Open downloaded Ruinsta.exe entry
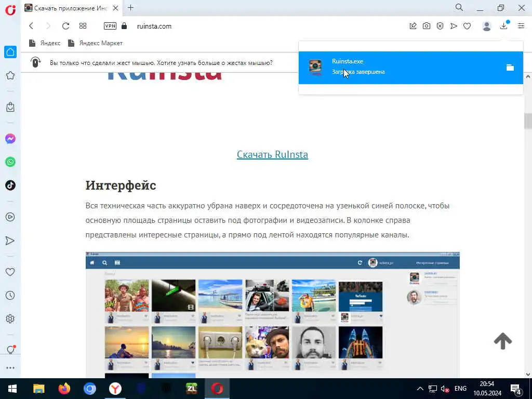532x399 pixels. (410, 68)
